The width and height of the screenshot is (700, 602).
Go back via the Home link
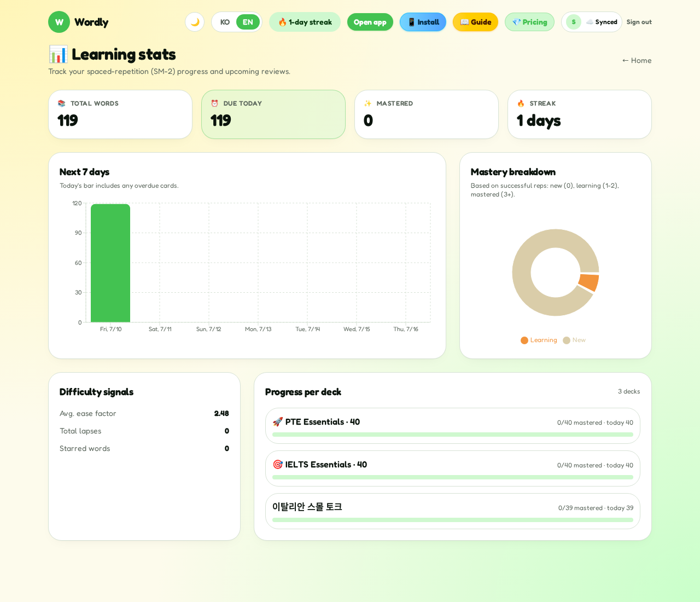coord(637,60)
